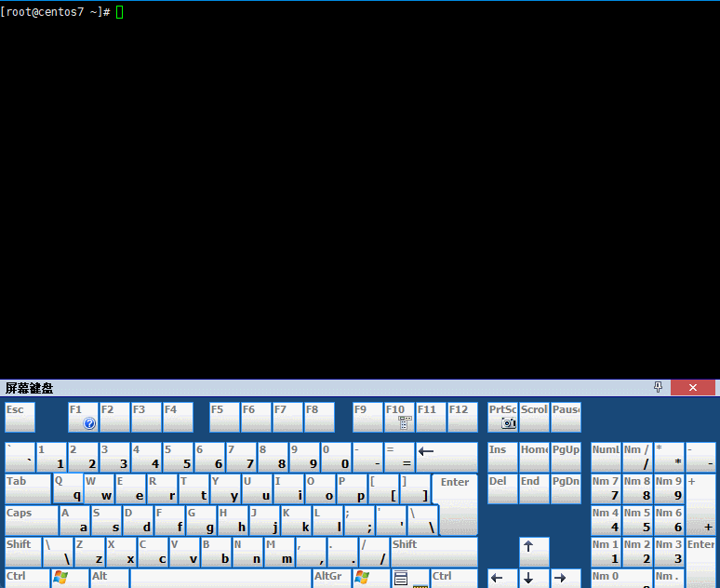Click the number 1 key in top row
This screenshot has height=588, width=720.
(51, 458)
